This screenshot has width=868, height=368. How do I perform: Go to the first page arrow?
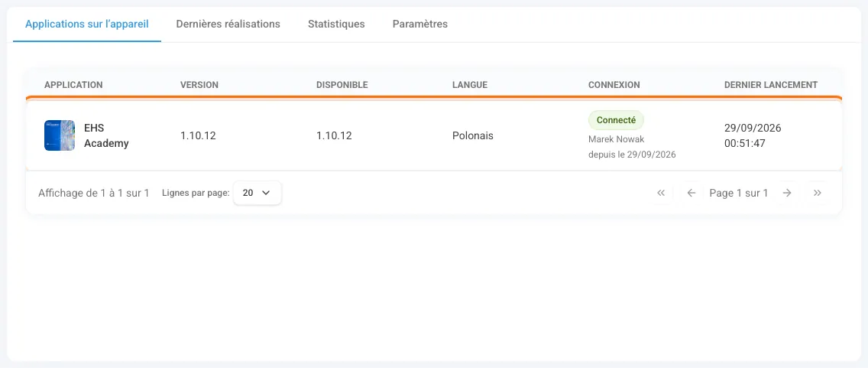pyautogui.click(x=660, y=193)
